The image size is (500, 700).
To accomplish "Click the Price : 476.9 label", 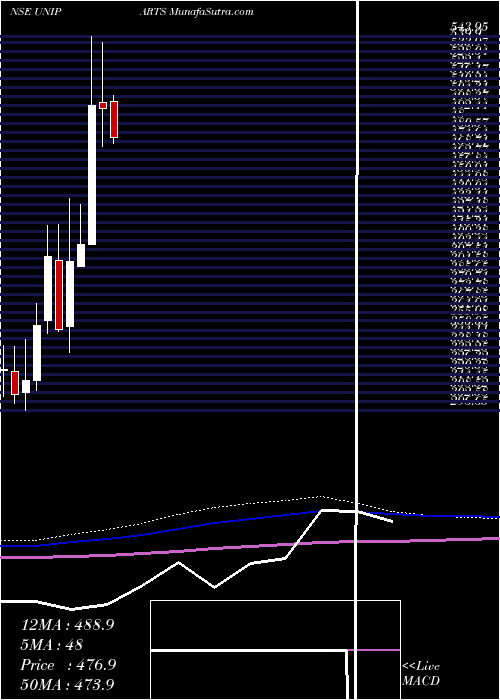I will pyautogui.click(x=68, y=665).
